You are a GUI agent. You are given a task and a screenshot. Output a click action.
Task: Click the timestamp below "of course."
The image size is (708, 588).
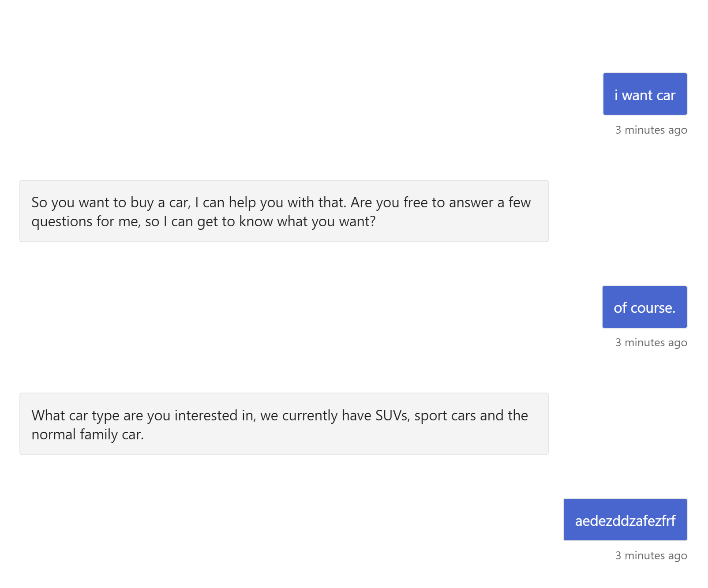(651, 342)
